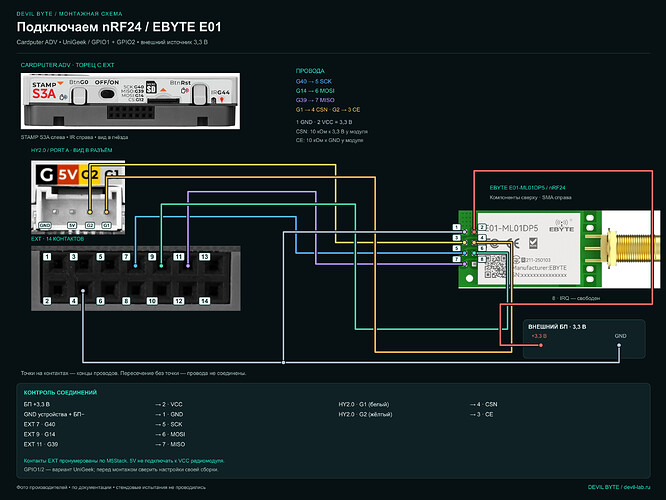Click the 'HY2.0 / PORT A · ВИД В РАЗЪЁМ' label
Image resolution: width=666 pixels, height=500 pixels.
point(71,150)
